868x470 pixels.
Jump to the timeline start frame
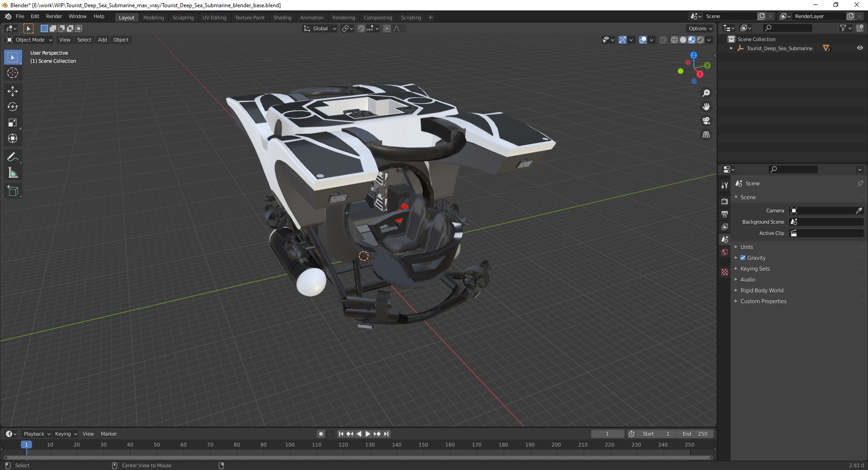[x=341, y=434]
